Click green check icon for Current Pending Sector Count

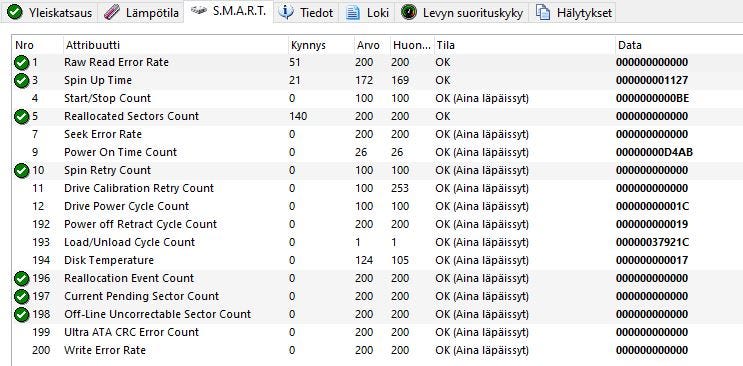point(21,296)
